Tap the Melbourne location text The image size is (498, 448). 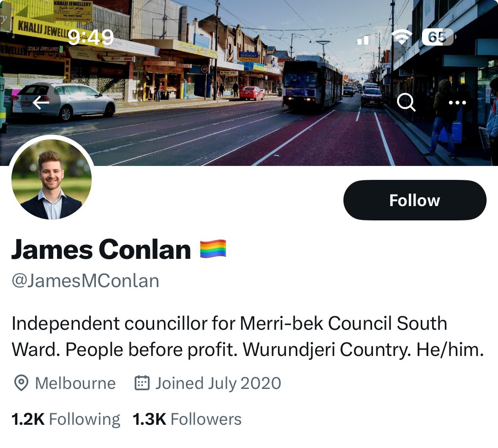[75, 383]
